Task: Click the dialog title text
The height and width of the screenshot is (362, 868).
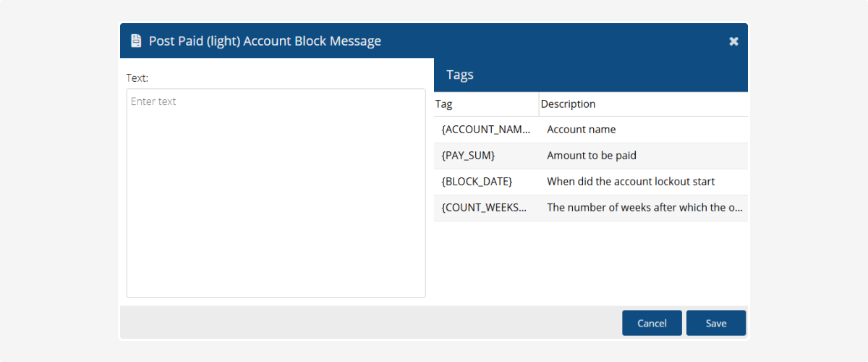Action: coord(265,41)
